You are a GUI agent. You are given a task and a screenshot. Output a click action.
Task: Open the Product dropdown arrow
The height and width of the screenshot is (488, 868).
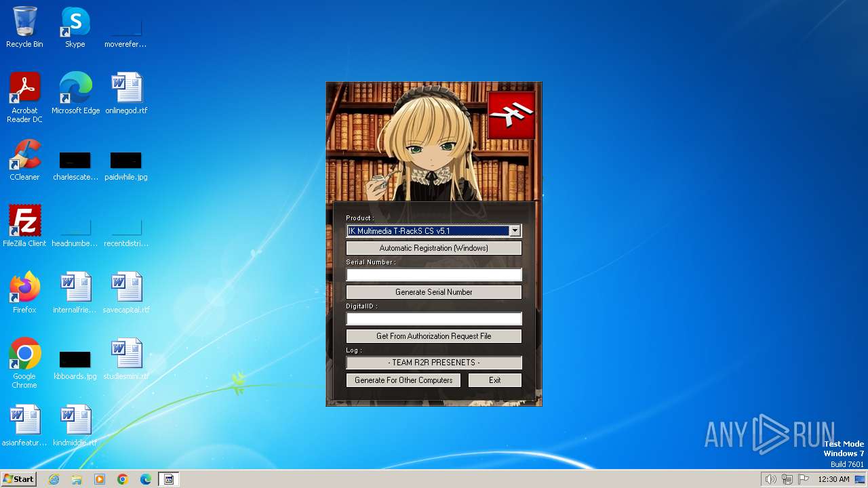(515, 231)
